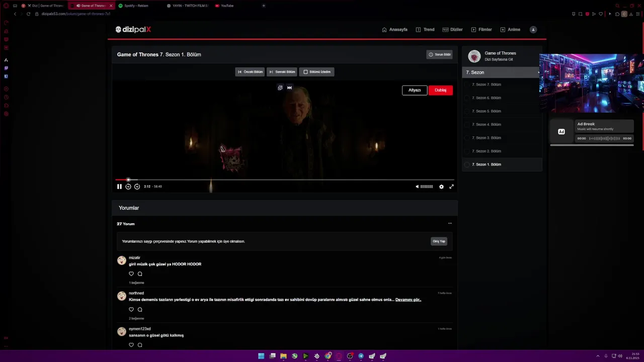The width and height of the screenshot is (644, 362).
Task: Go to Sonraki Bölüm
Action: point(282,72)
